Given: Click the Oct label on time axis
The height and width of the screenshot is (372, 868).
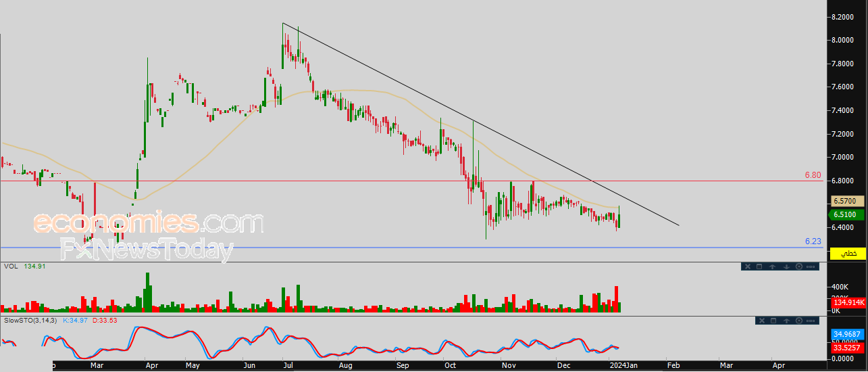Looking at the screenshot, I should tap(451, 365).
